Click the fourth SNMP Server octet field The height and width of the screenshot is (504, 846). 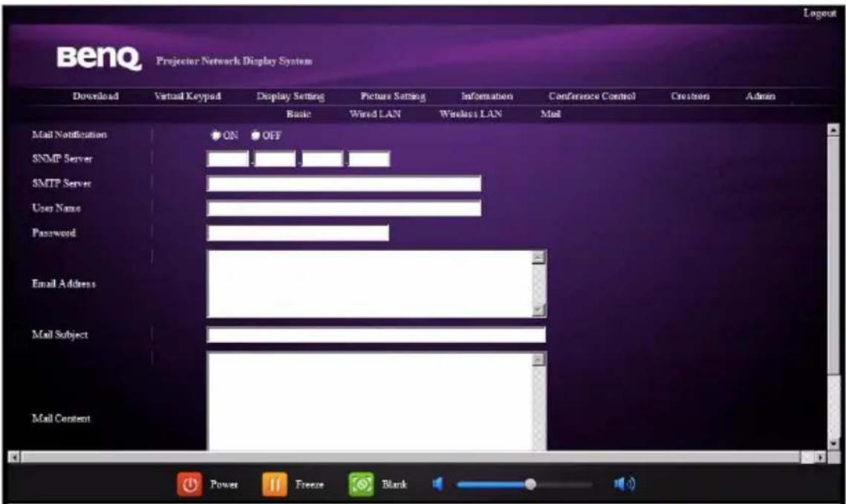click(369, 159)
